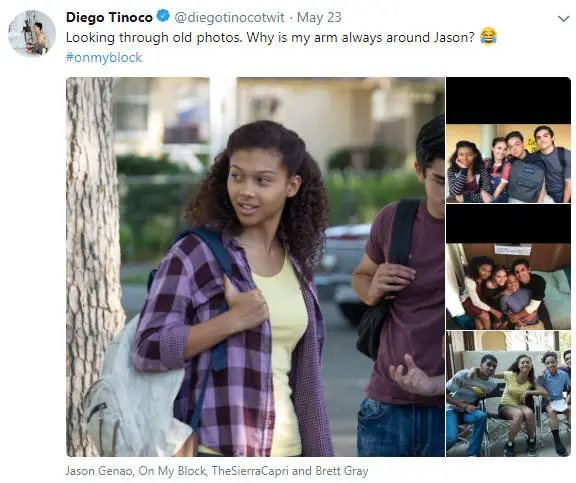
Task: Open the top-right group photo thumbnail
Action: (508, 140)
